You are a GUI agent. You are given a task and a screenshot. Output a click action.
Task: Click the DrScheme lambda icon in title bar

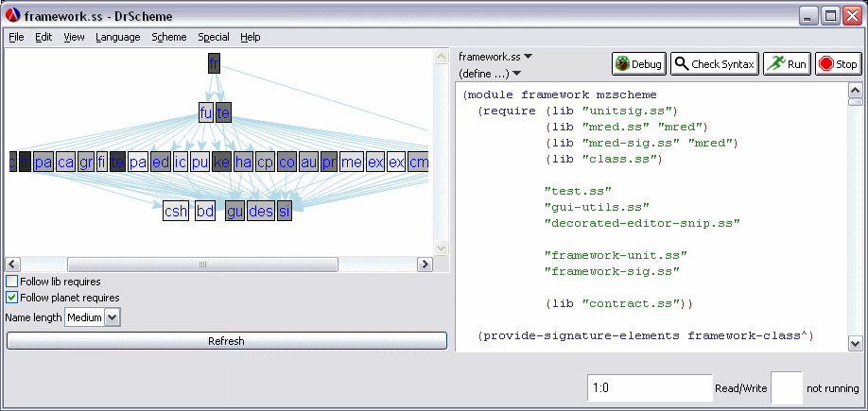pyautogui.click(x=13, y=15)
